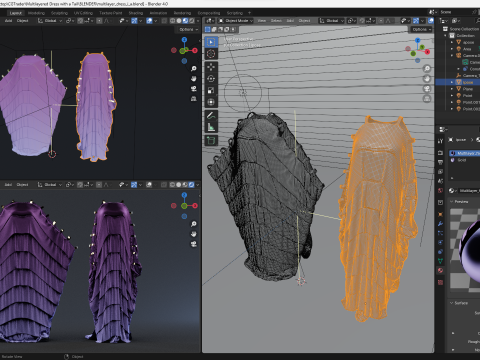Switch to Sculpting workspace tab

click(x=59, y=13)
